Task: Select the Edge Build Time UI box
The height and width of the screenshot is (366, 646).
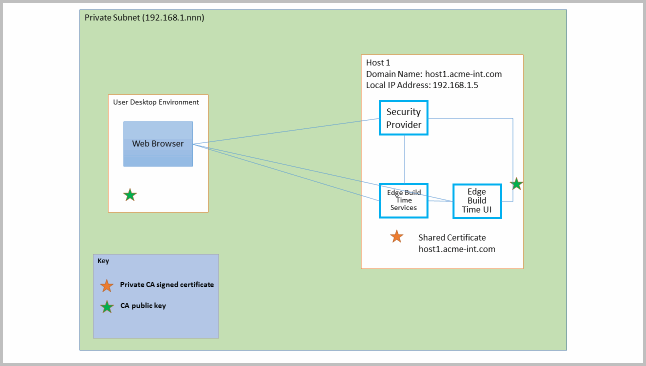Action: tap(477, 201)
